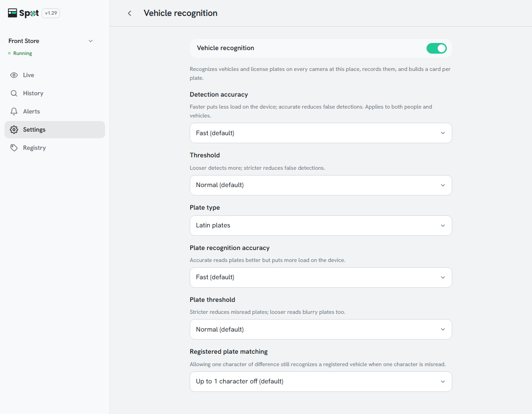Click the Plate threshold heading

click(212, 300)
